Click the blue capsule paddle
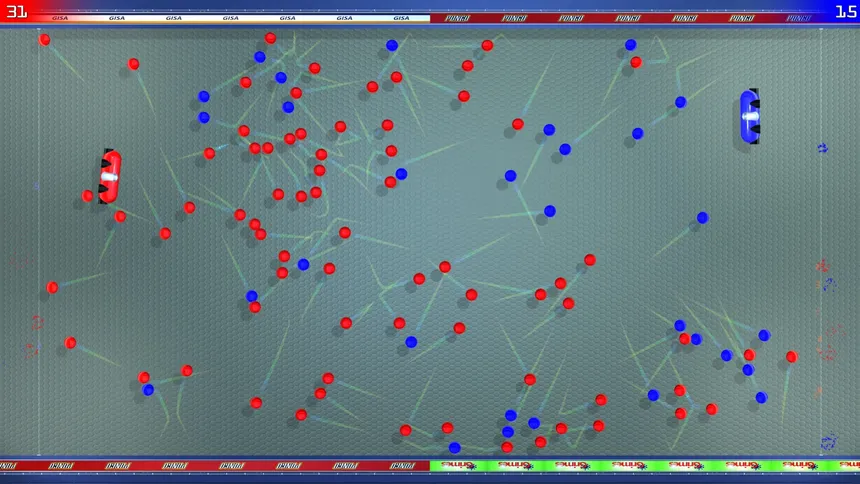The width and height of the screenshot is (860, 484). pyautogui.click(x=750, y=116)
